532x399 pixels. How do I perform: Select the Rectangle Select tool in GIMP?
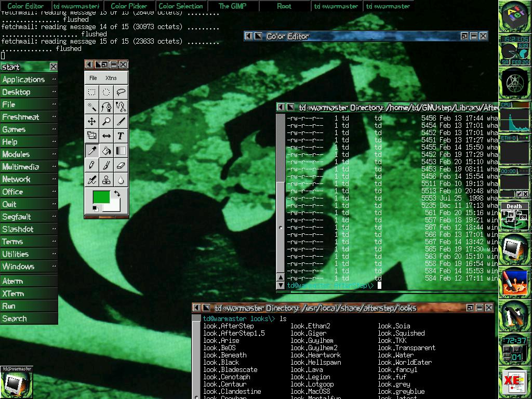92,92
